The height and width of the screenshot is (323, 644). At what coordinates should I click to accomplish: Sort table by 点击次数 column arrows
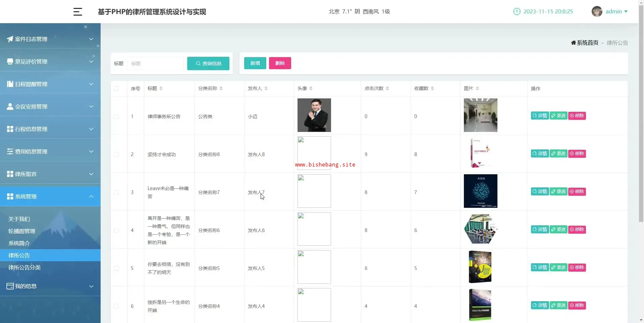[x=387, y=88]
